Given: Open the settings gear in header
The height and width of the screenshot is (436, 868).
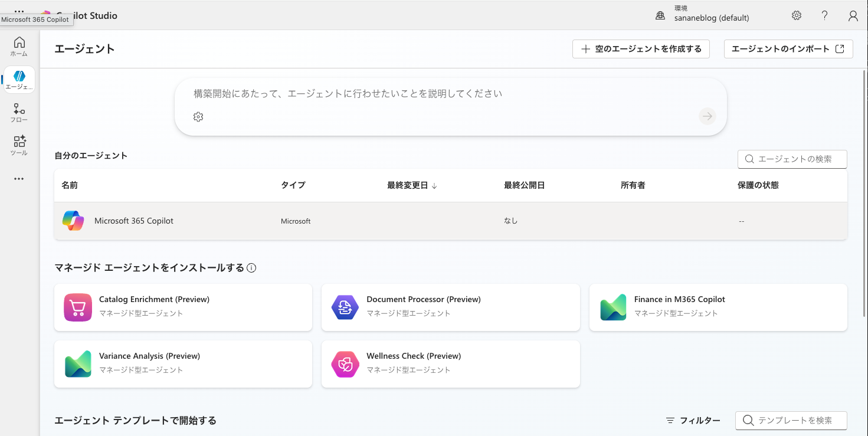Looking at the screenshot, I should point(797,16).
